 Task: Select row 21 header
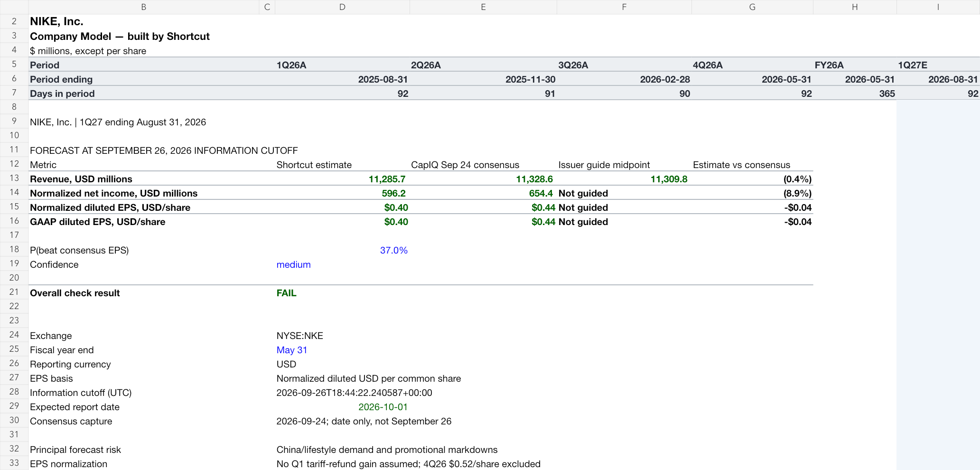tap(14, 292)
